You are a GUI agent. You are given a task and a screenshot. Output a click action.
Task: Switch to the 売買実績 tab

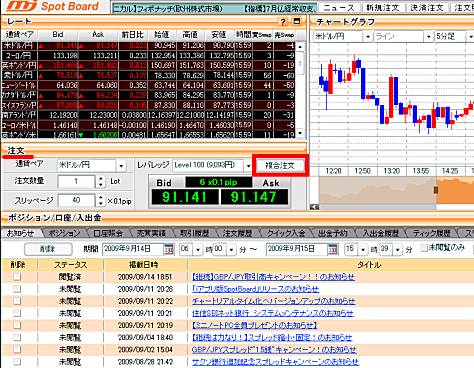click(x=151, y=233)
